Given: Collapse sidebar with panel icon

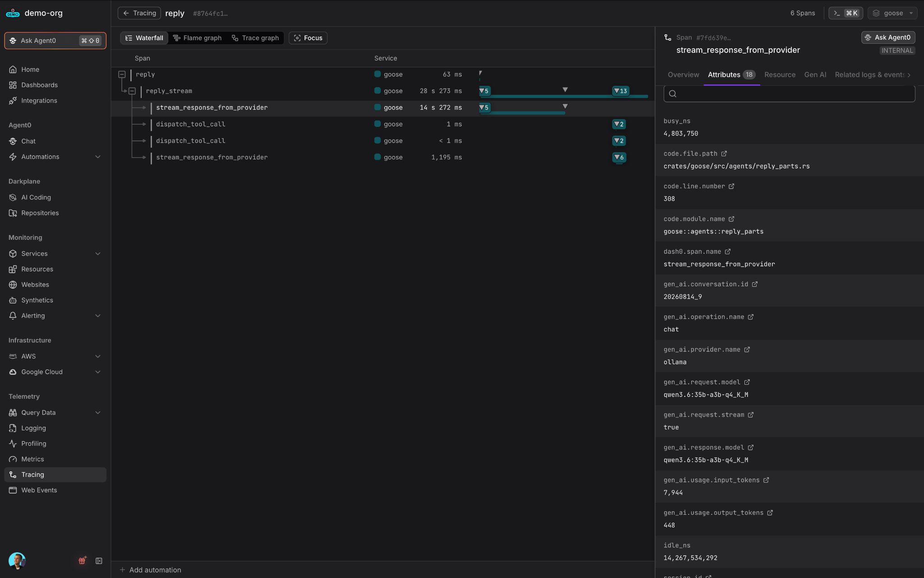Looking at the screenshot, I should [99, 561].
